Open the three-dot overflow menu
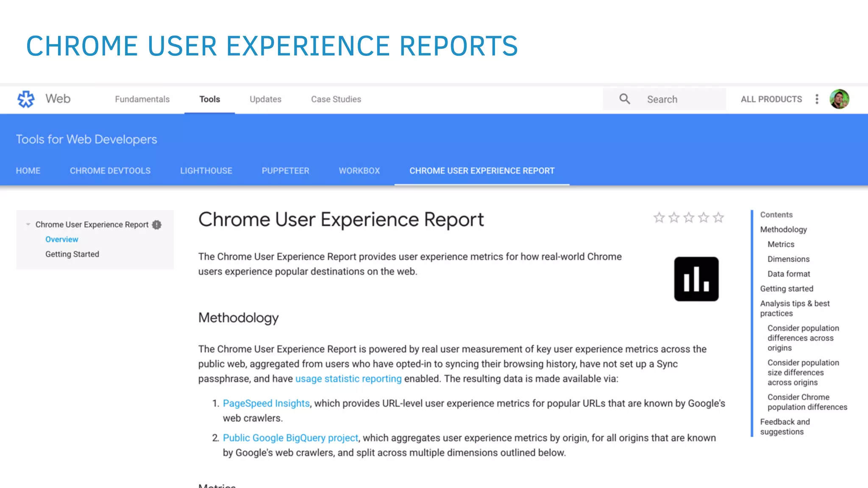The image size is (868, 488). [x=817, y=99]
